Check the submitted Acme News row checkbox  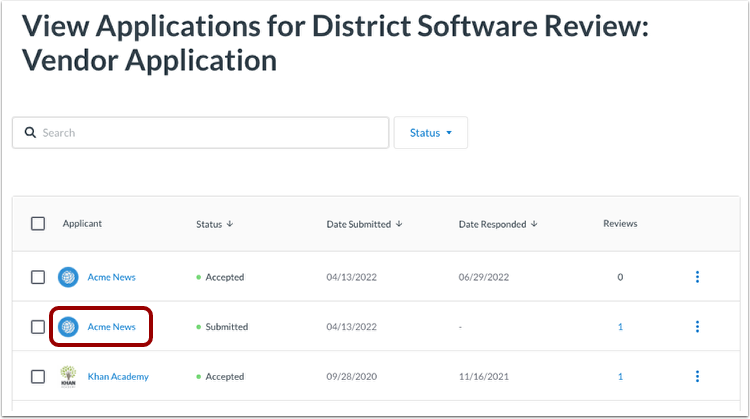pyautogui.click(x=38, y=327)
